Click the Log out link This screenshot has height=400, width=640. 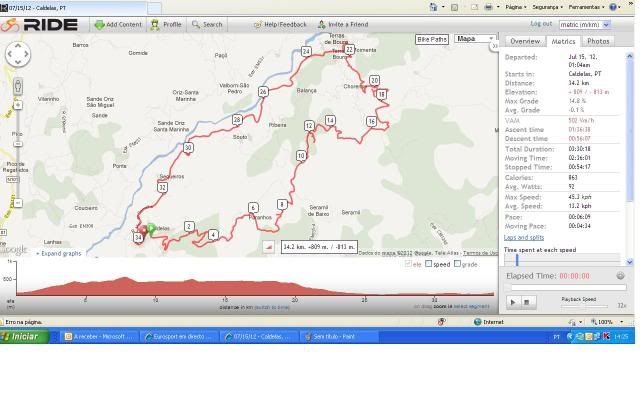541,24
